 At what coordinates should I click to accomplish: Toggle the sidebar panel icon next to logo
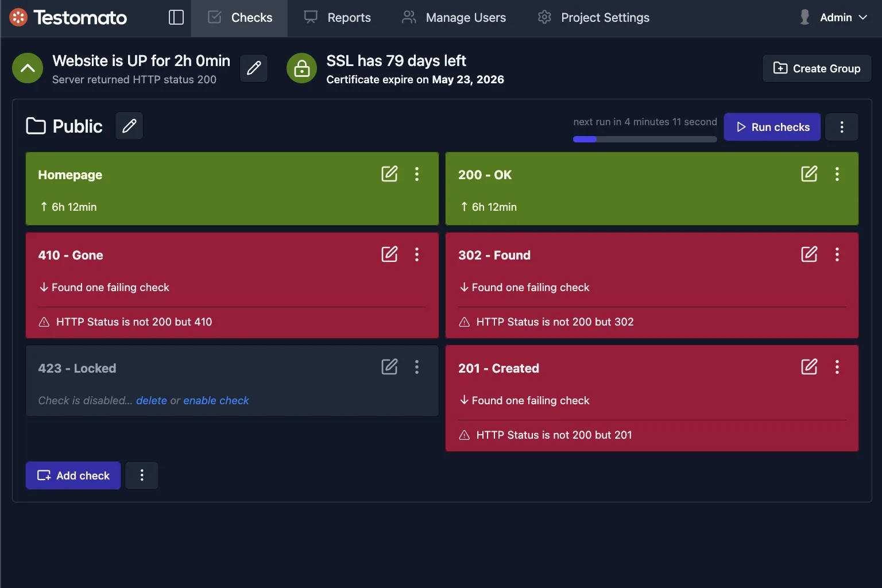(x=176, y=17)
